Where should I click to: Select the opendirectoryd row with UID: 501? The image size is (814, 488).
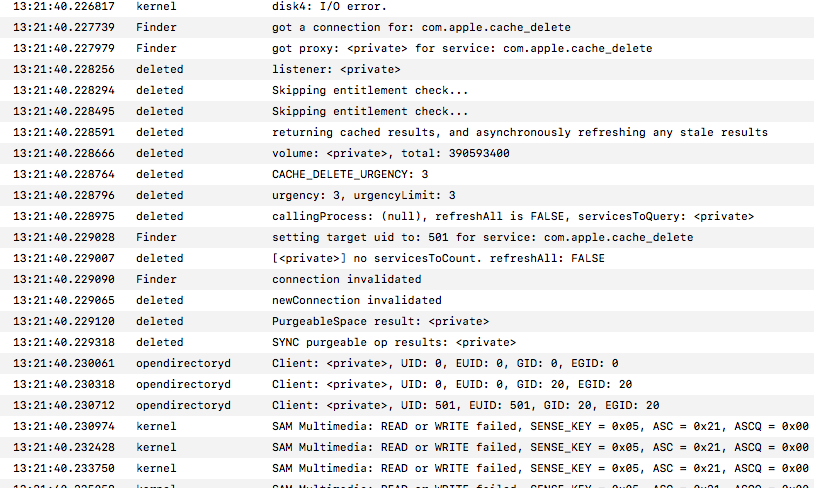[465, 405]
